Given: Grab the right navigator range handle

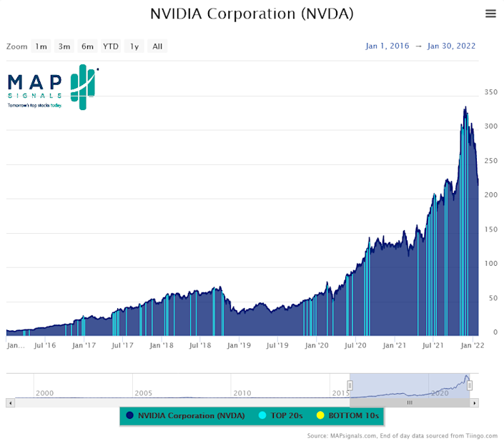Looking at the screenshot, I should click(470, 385).
